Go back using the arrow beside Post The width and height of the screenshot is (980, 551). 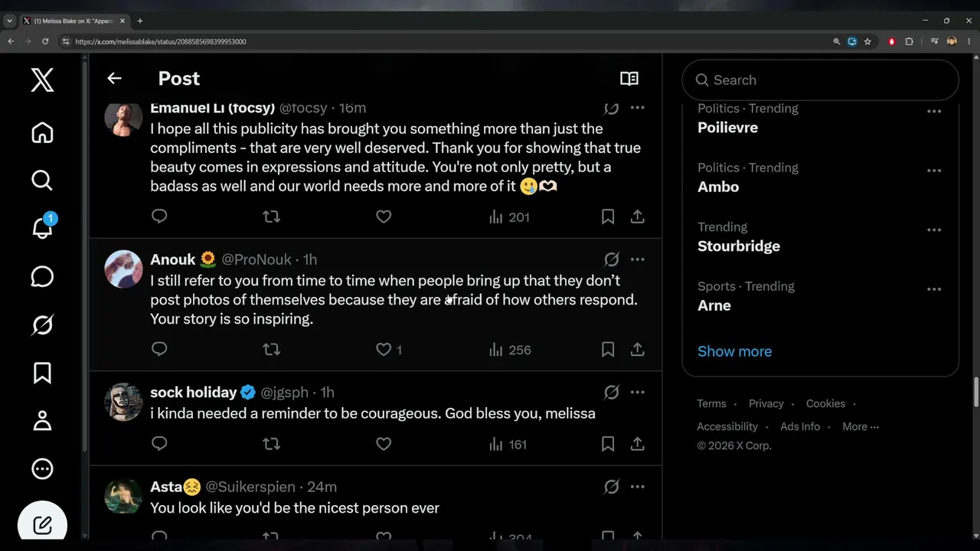(114, 78)
